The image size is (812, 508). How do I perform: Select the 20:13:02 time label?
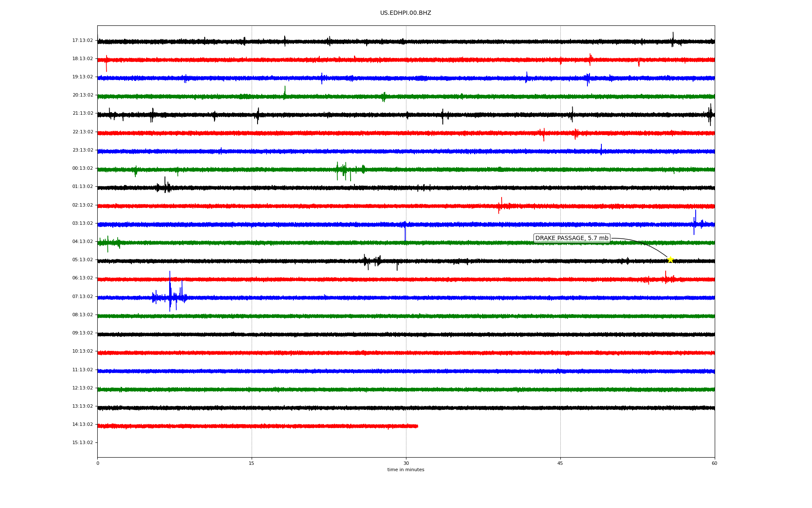82,95
